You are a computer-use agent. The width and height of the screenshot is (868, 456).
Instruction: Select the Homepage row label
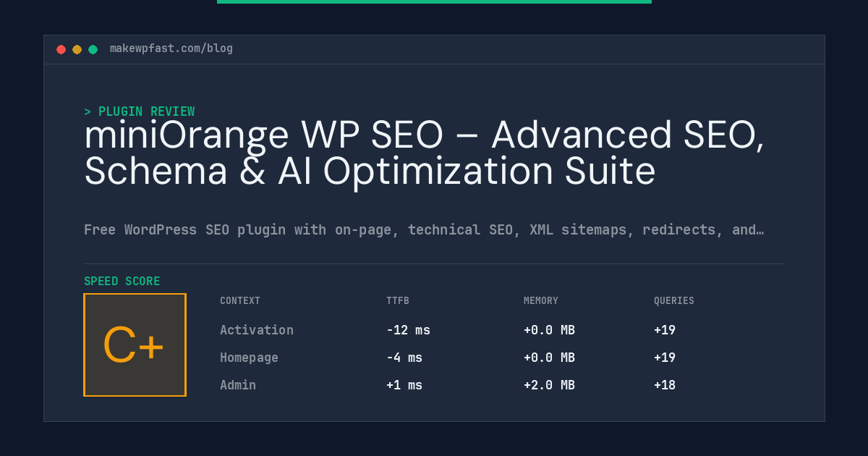[x=249, y=358]
